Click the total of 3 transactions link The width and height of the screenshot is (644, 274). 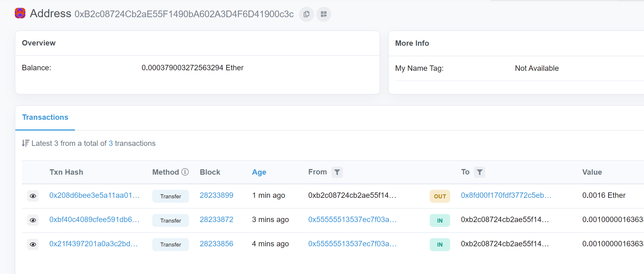click(x=111, y=143)
